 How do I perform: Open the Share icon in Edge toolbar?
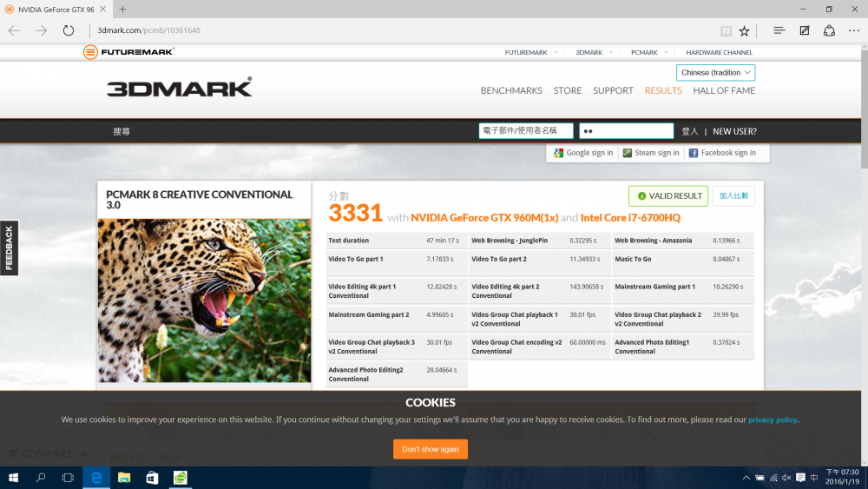coord(829,30)
